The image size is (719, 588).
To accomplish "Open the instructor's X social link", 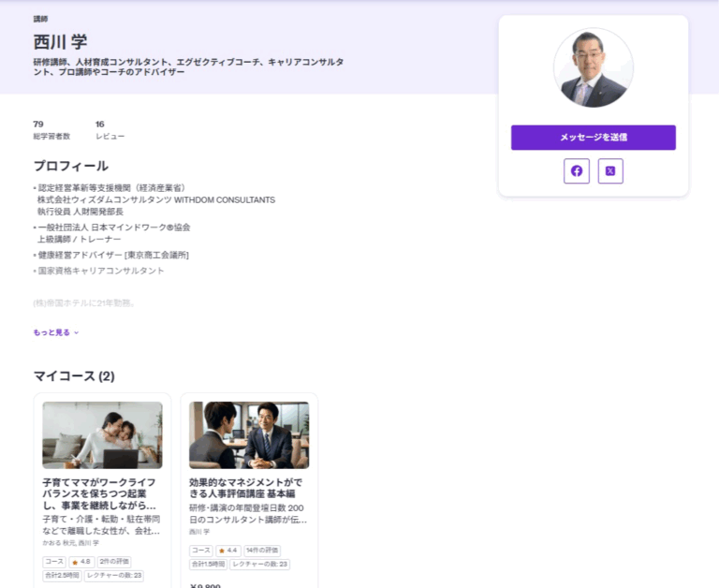I will 610,171.
